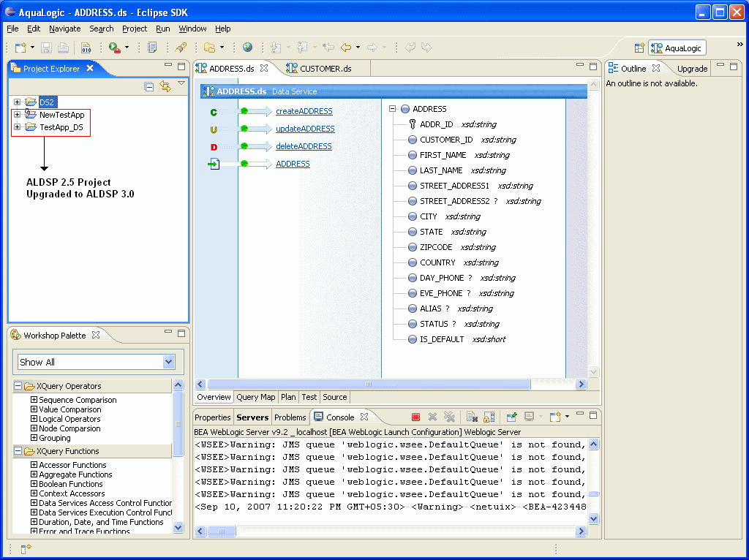Open the Problems tab
The image size is (749, 560).
pos(290,417)
